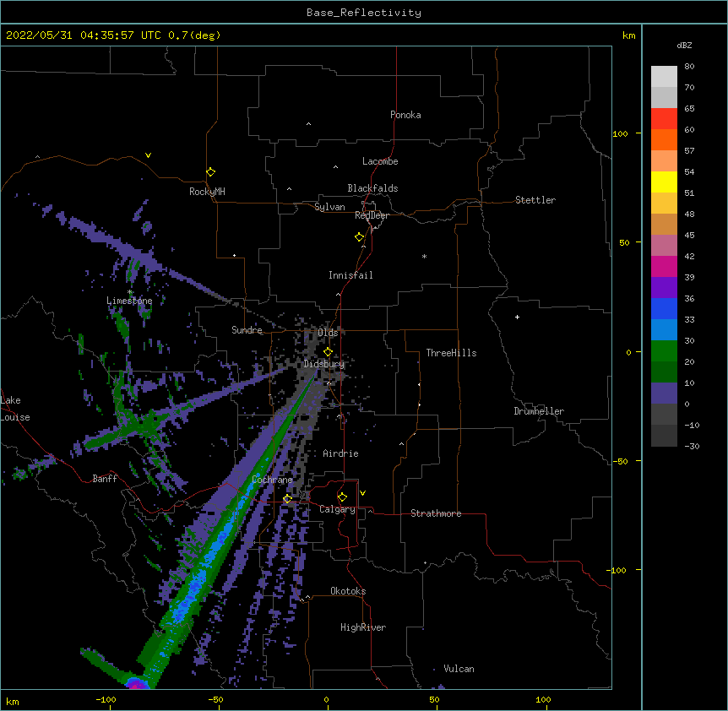
Task: Click the Okotoks label
Action: pyautogui.click(x=348, y=591)
